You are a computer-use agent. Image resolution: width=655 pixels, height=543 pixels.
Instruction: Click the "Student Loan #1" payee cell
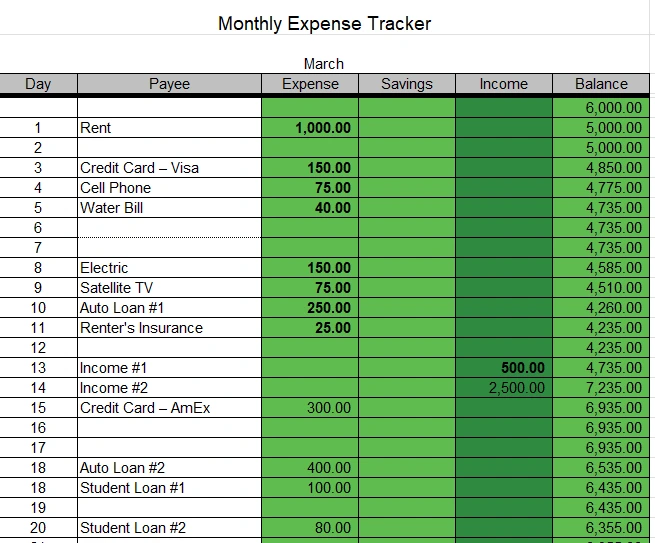click(x=170, y=488)
